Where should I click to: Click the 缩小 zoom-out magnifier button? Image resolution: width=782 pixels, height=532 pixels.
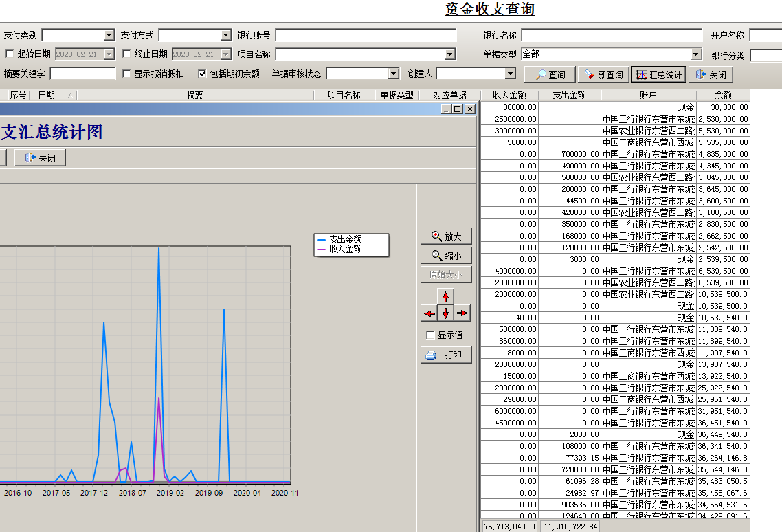tap(446, 255)
